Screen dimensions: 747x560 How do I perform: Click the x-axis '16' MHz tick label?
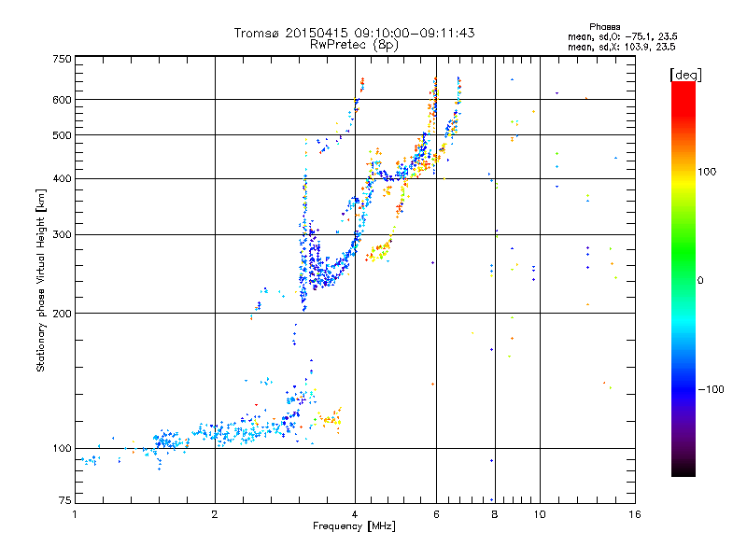(x=635, y=514)
